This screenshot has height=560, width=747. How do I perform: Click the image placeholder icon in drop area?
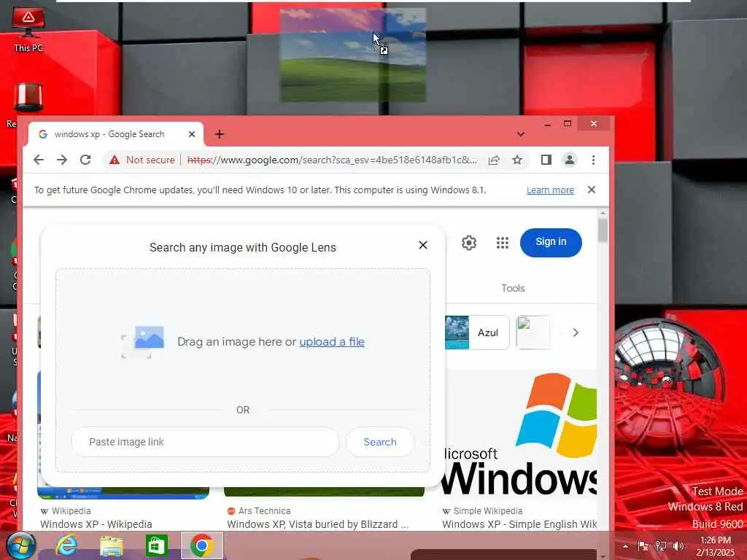pos(143,341)
